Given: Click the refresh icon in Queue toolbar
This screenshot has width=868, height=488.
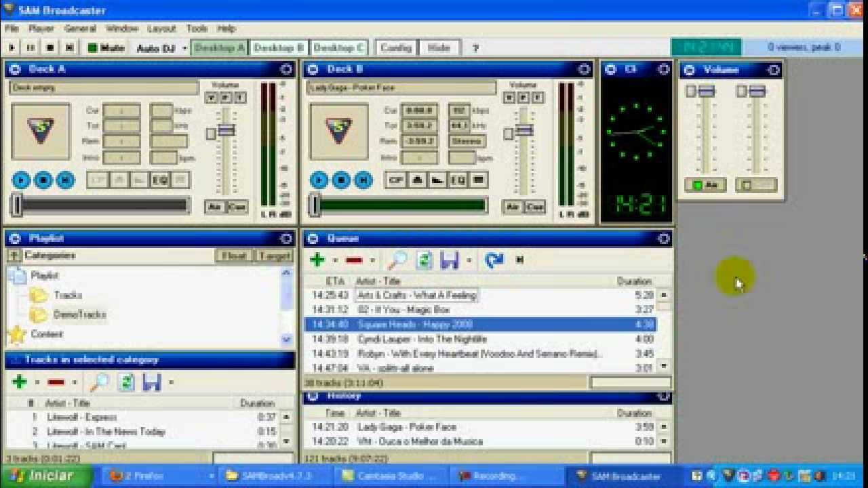Looking at the screenshot, I should click(x=425, y=260).
